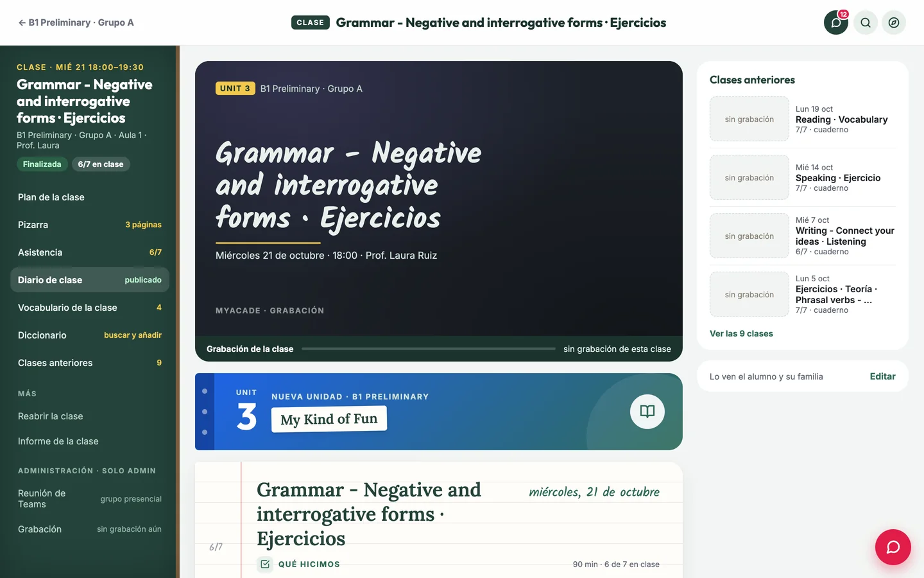
Task: Click the search magnifier icon
Action: [866, 22]
